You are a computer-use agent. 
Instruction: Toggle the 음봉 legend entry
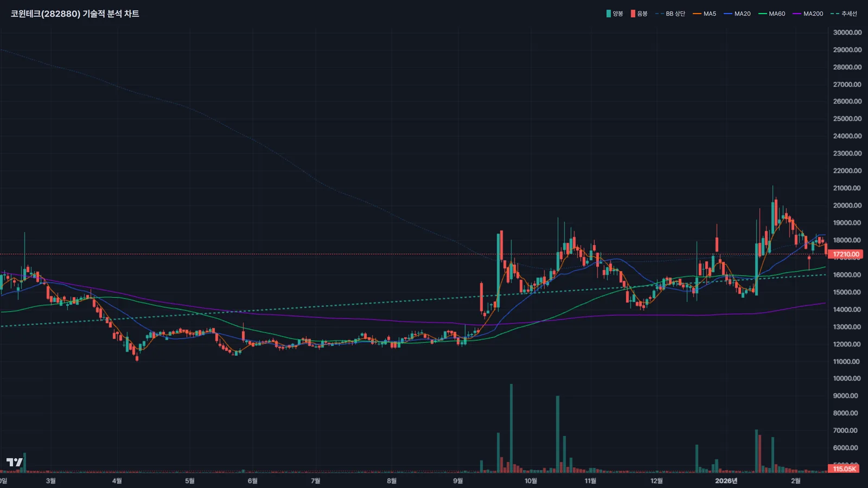point(639,14)
